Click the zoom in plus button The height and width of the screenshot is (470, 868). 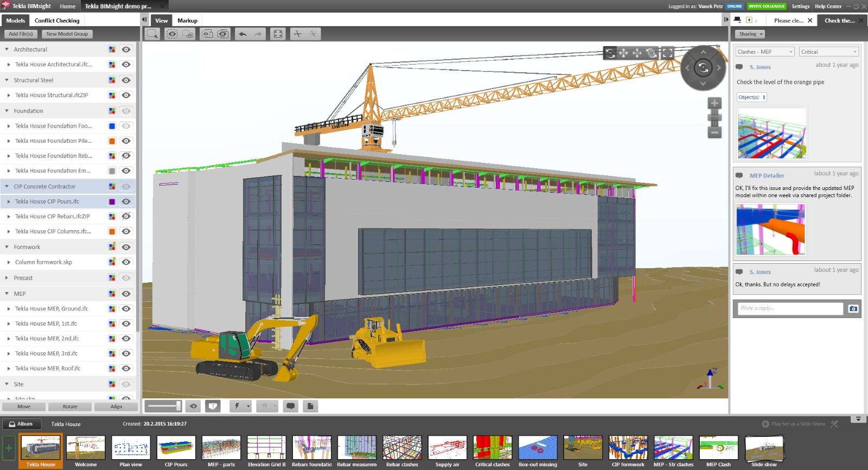point(714,103)
